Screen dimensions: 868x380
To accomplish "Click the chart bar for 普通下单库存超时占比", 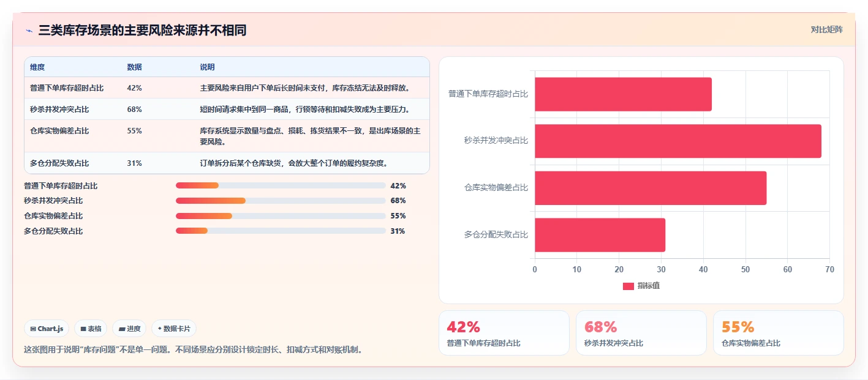I will (x=623, y=94).
